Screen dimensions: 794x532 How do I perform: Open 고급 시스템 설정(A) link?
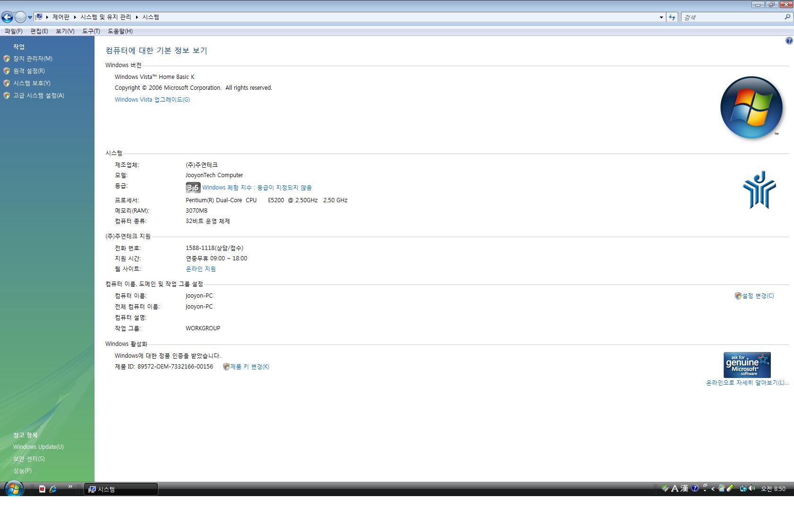[x=39, y=95]
